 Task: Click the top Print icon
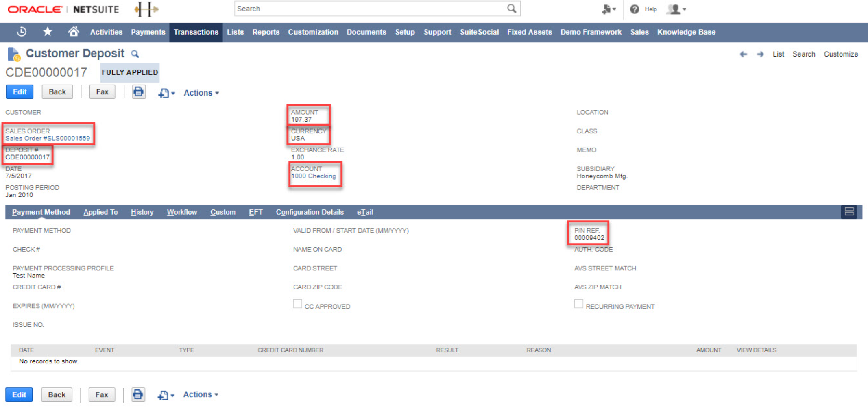[x=139, y=92]
